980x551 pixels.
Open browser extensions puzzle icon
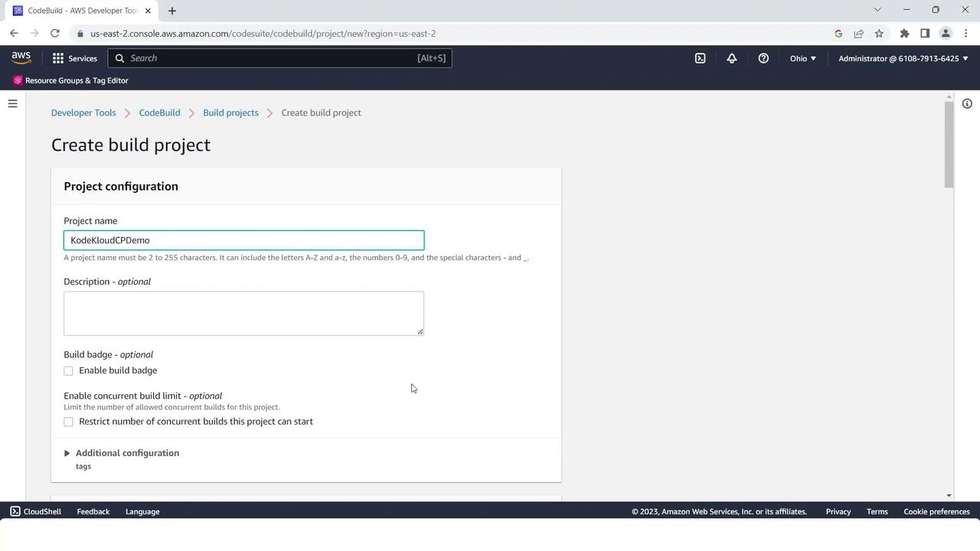[x=904, y=34]
